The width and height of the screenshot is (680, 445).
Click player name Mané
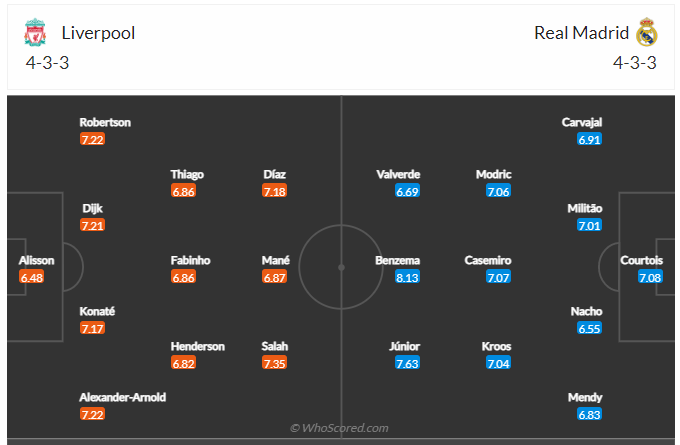pyautogui.click(x=275, y=260)
